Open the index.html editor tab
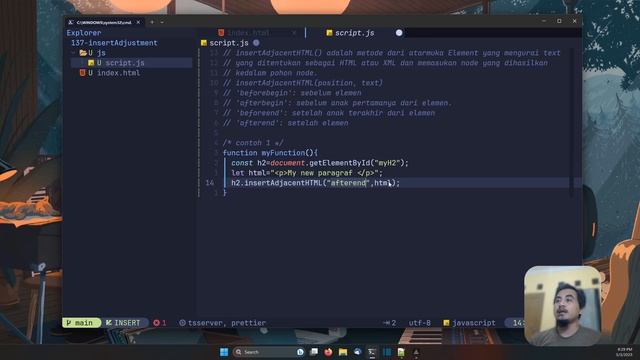This screenshot has width=640, height=360. tap(248, 33)
